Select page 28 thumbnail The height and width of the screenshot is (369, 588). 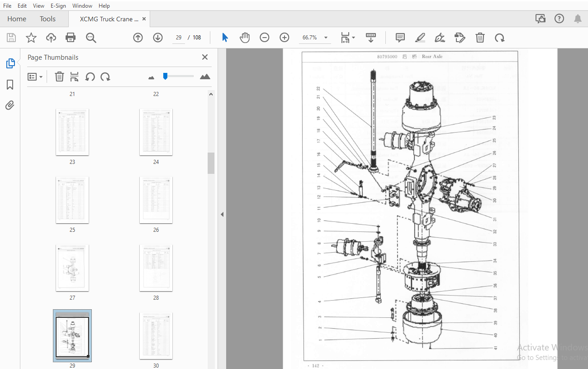click(156, 268)
